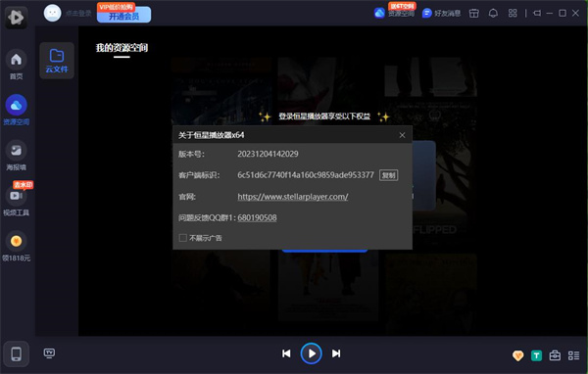This screenshot has height=374, width=588.
Task: Open 好友消息 friend messages
Action: 441,13
